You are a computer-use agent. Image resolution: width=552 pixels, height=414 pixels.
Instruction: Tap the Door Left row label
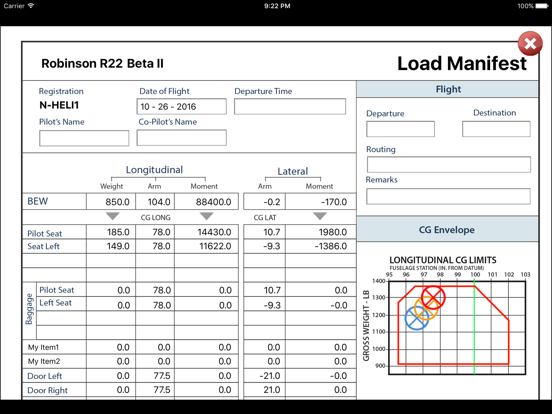point(45,376)
